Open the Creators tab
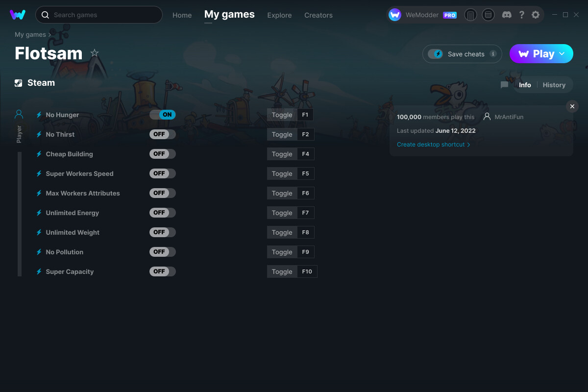 [x=318, y=15]
